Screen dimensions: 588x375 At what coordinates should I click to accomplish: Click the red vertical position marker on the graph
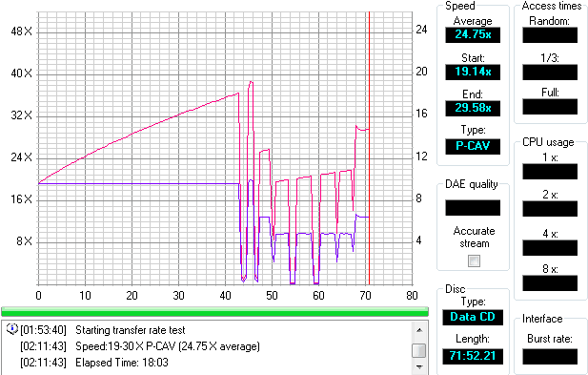[369, 148]
